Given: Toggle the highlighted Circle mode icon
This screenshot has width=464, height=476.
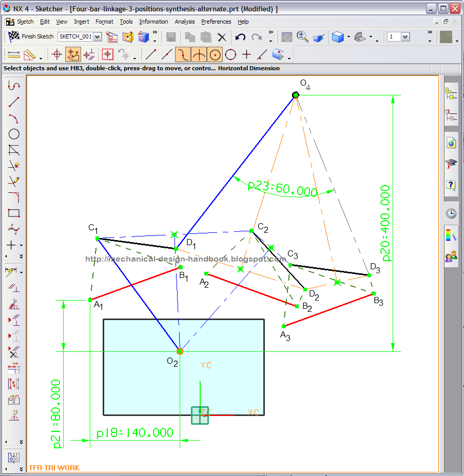Looking at the screenshot, I should pos(215,54).
